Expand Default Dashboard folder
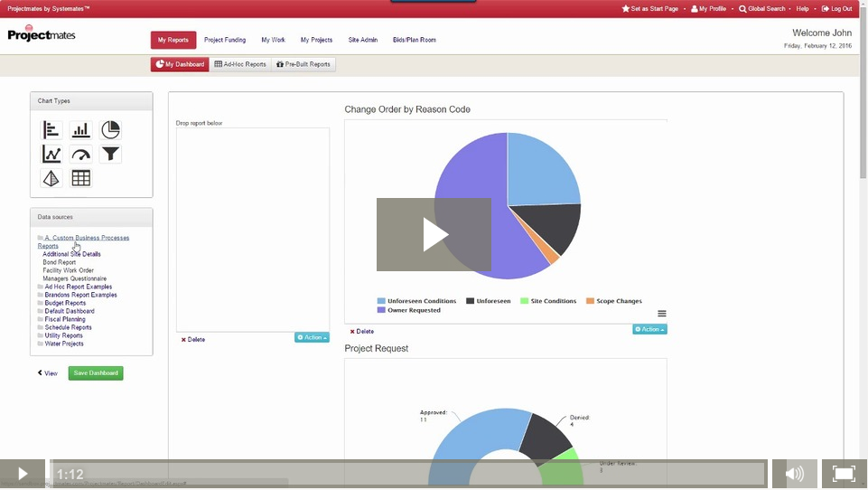This screenshot has height=490, width=868. coord(70,311)
